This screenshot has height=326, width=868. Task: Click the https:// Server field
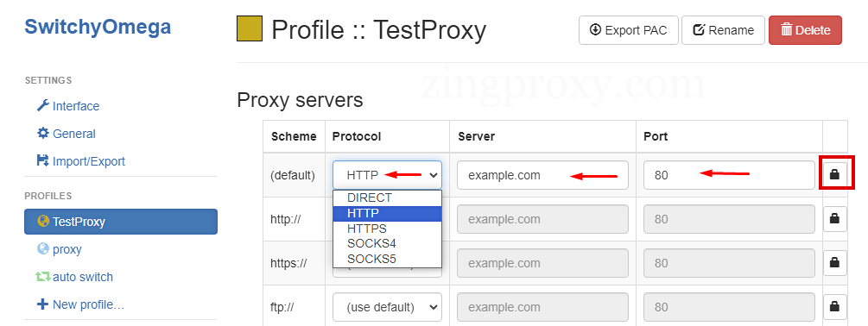(542, 263)
